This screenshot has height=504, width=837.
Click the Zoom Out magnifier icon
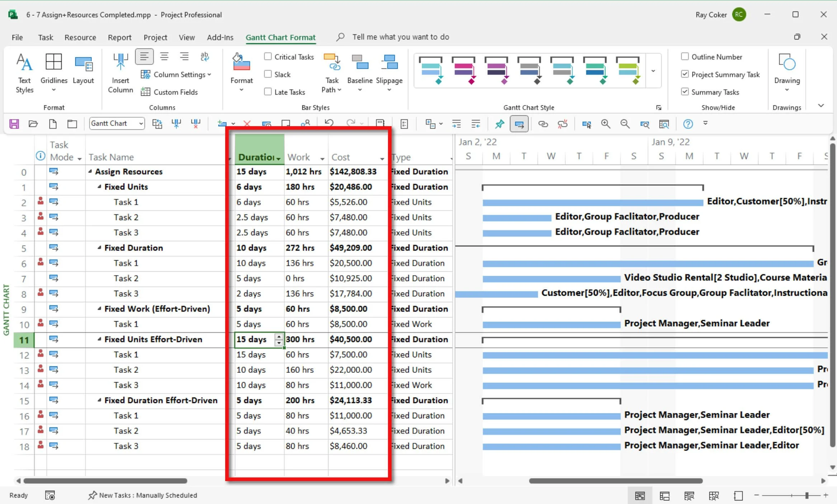point(625,124)
